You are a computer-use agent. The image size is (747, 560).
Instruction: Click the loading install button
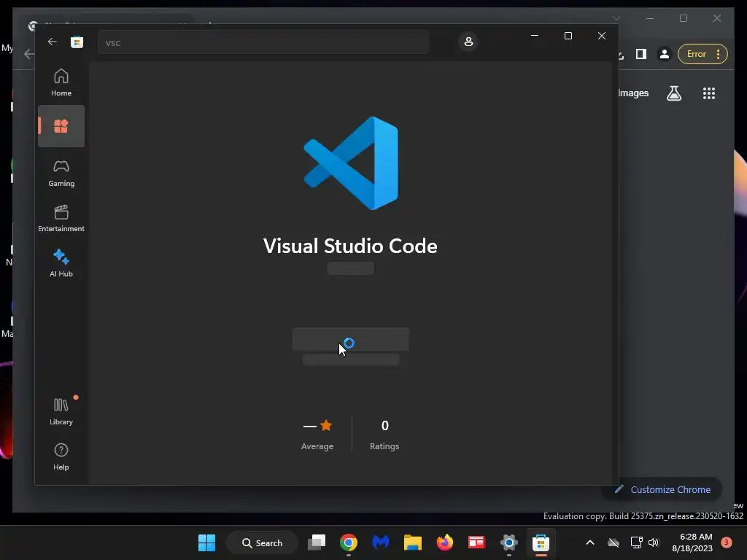[351, 339]
